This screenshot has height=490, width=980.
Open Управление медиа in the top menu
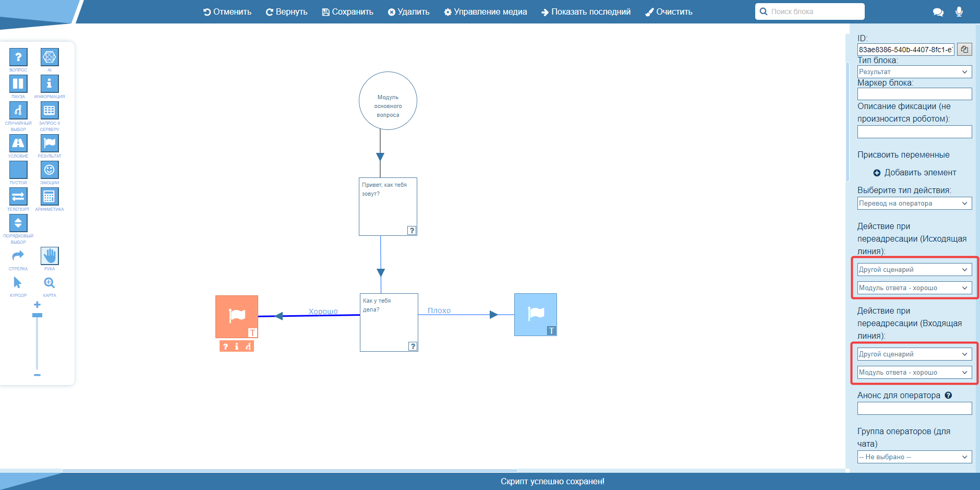pyautogui.click(x=486, y=12)
